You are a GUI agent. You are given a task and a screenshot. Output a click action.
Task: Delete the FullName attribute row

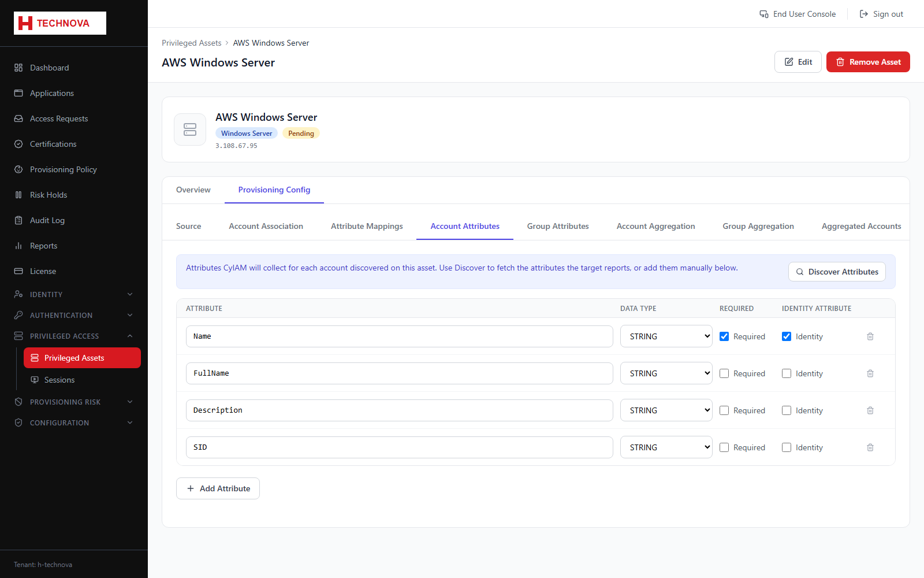click(x=870, y=373)
